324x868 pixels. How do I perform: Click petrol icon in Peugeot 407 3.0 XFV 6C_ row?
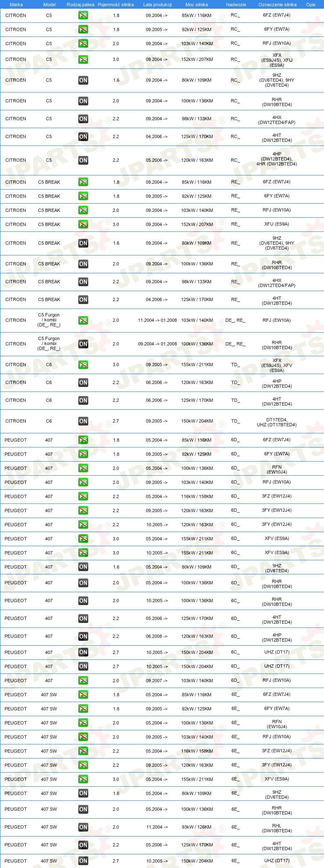tap(83, 553)
